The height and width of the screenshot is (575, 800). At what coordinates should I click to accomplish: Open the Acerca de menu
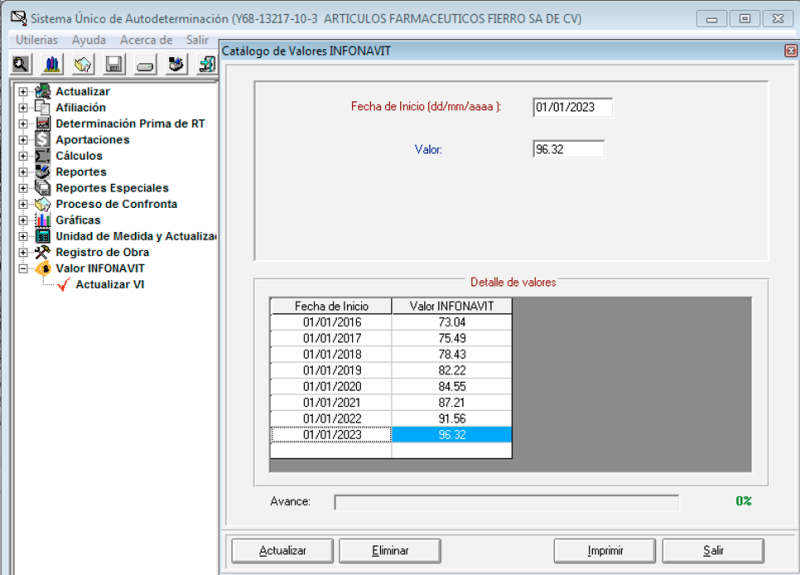pos(146,40)
